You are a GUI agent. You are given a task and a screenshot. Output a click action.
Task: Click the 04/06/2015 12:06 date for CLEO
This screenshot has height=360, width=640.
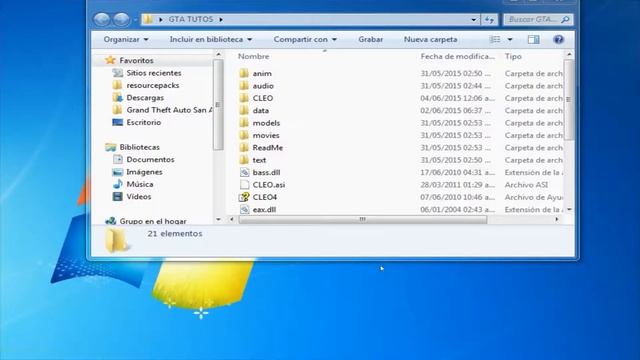coord(457,98)
